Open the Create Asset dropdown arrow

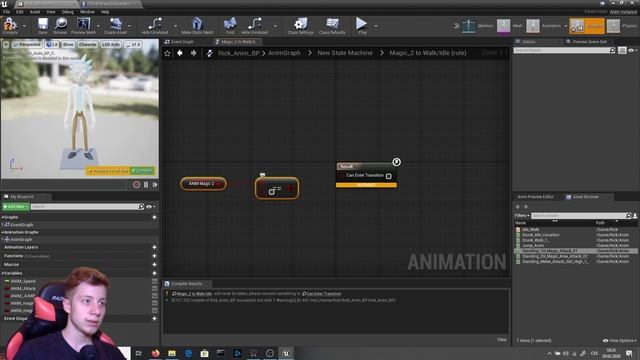[130, 26]
